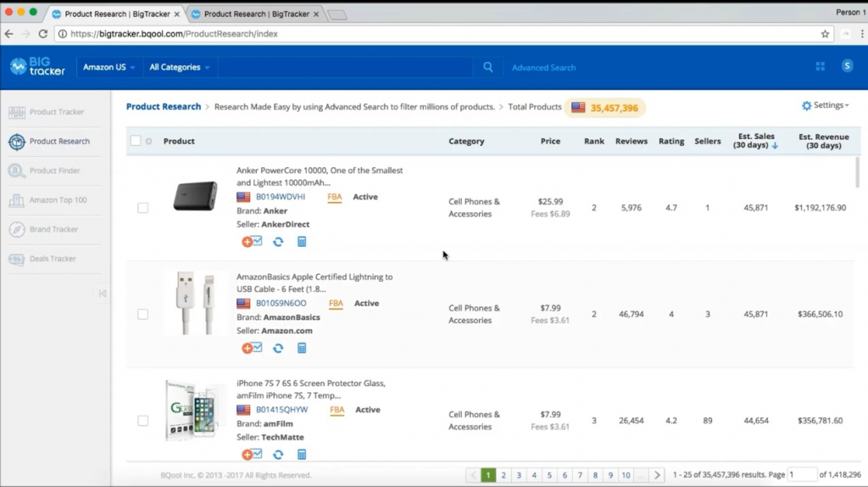This screenshot has height=487, width=868.
Task: Go to Amazon Top 100 in sidebar
Action: point(58,200)
